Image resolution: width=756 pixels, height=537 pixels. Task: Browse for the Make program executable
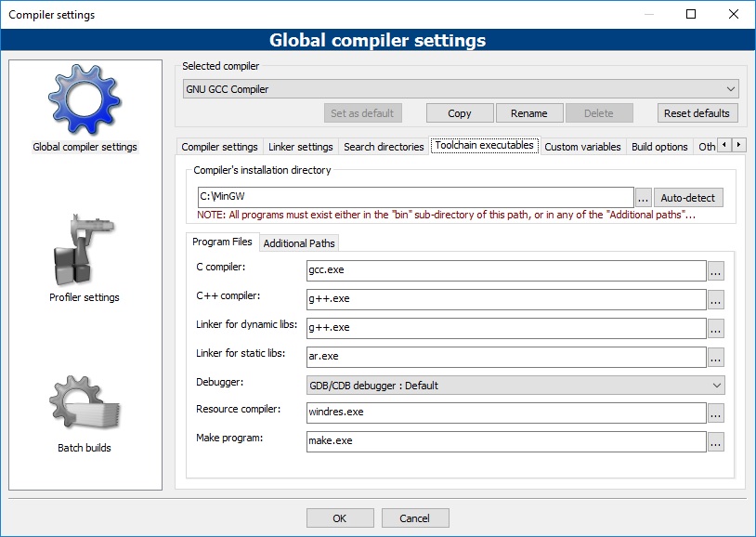point(715,441)
